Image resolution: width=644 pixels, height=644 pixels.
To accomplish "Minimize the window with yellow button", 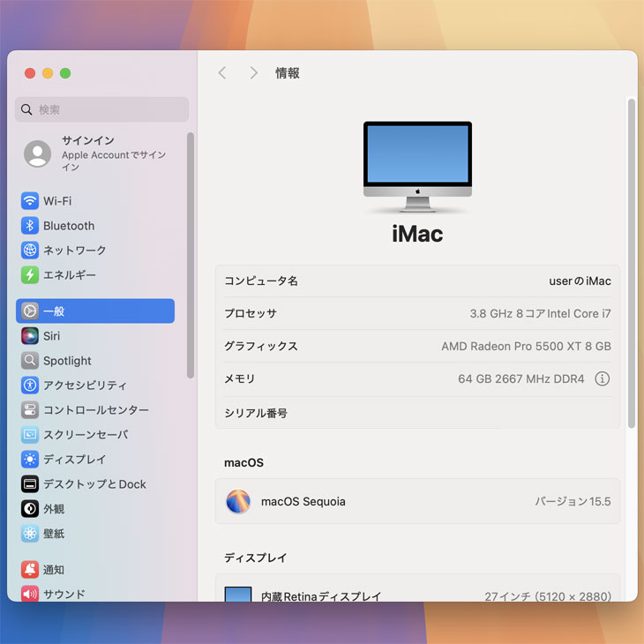I will click(48, 73).
